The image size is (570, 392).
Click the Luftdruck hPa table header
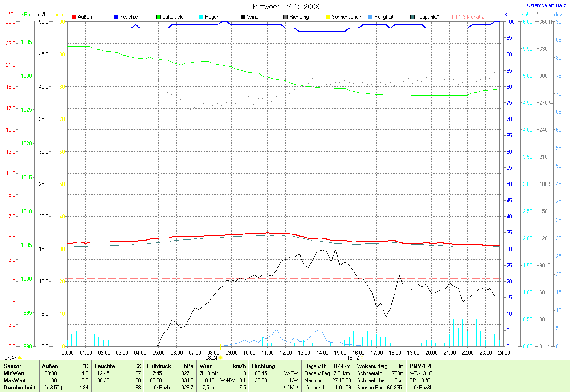[170, 366]
